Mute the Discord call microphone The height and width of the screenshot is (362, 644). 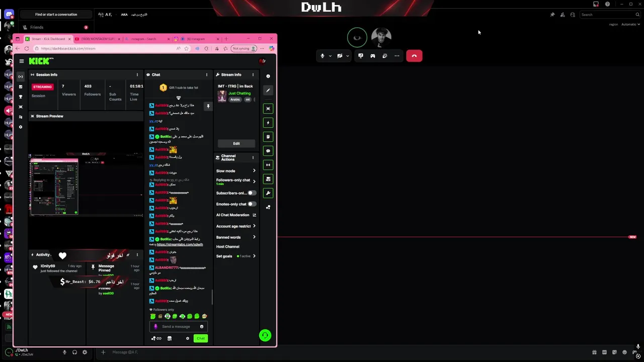pos(323,56)
